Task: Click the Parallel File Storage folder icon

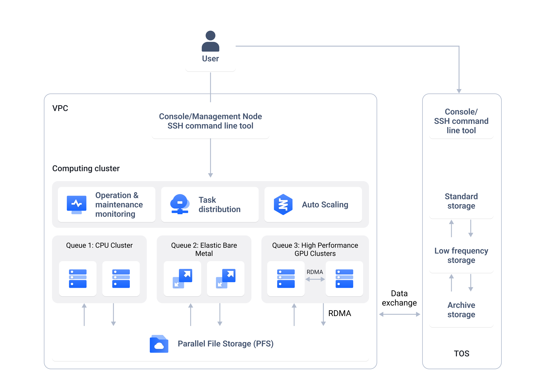Action: pos(159,344)
